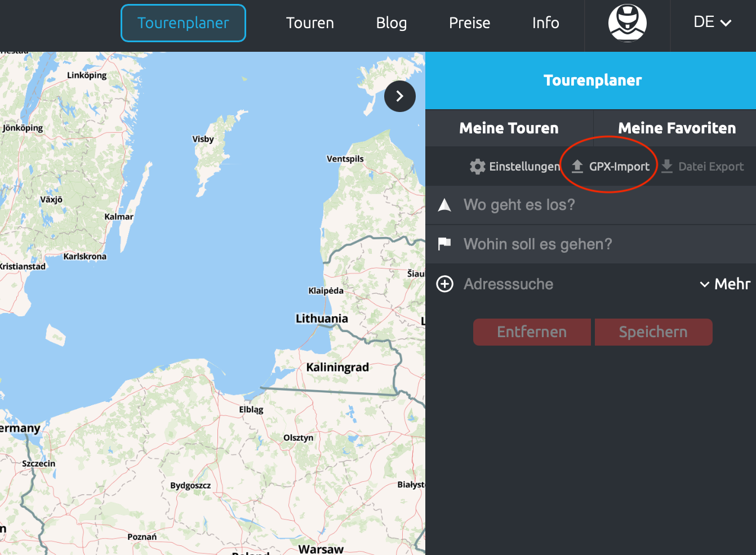Viewport: 756px width, 555px height.
Task: Switch to the Meine Touren tab
Action: tap(509, 128)
